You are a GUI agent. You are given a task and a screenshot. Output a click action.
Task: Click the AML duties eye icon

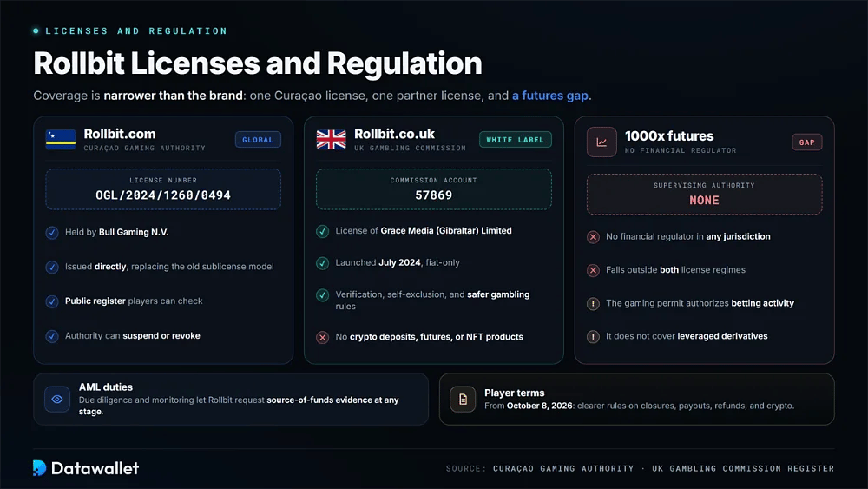click(57, 400)
